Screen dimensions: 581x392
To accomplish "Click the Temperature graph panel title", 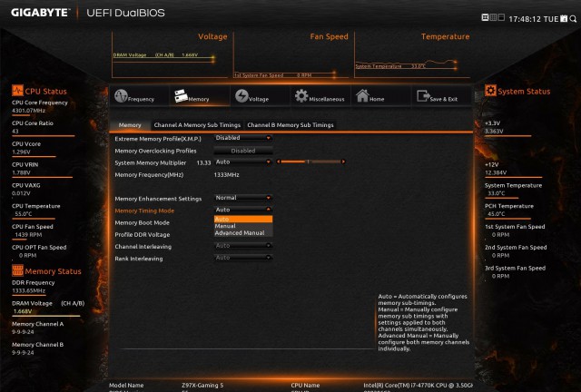I will tap(446, 36).
